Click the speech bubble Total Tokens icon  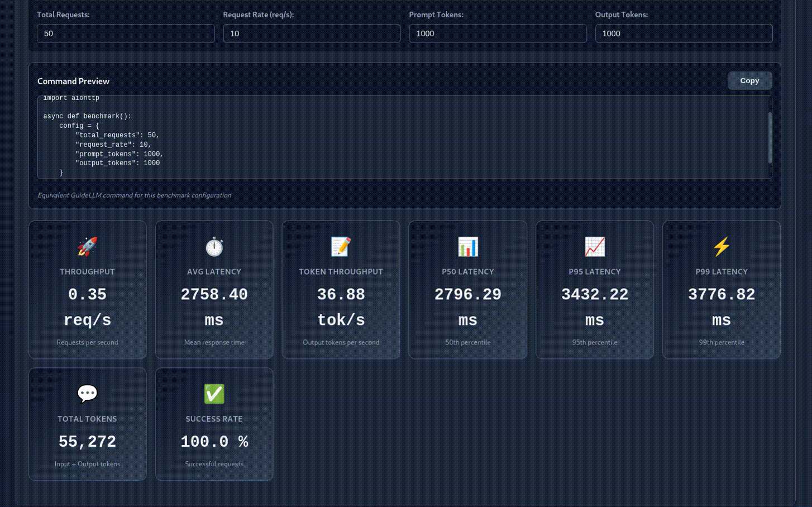click(87, 394)
